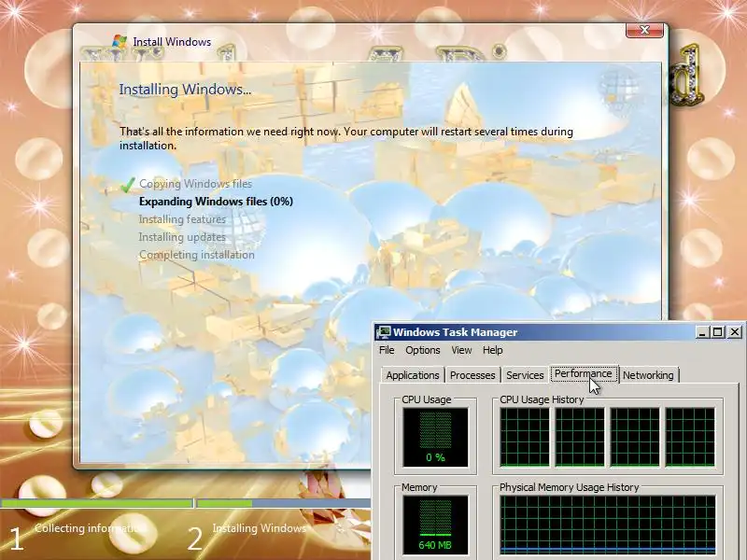Minimize the Windows Task Manager window
The width and height of the screenshot is (747, 560).
(x=702, y=332)
